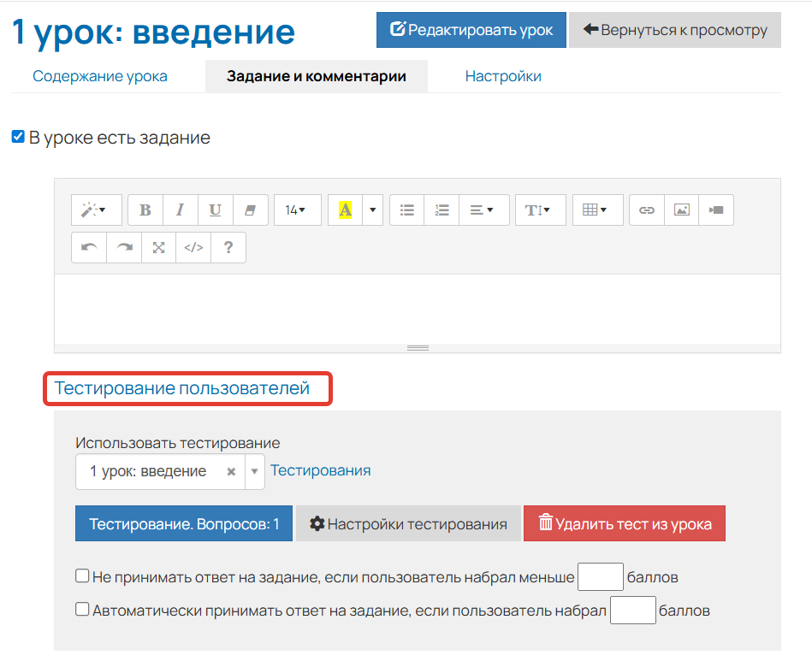Open code view with the </> icon
Viewport: 812px width, 667px height.
(193, 248)
